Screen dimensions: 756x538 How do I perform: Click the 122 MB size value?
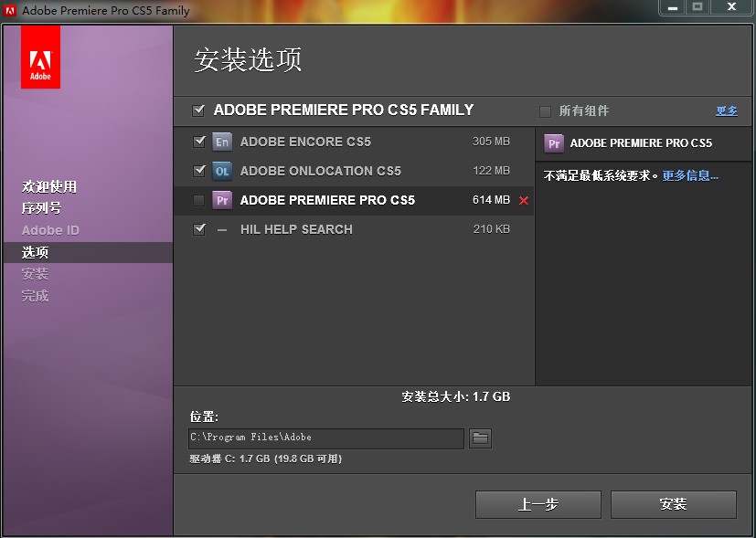[x=491, y=171]
